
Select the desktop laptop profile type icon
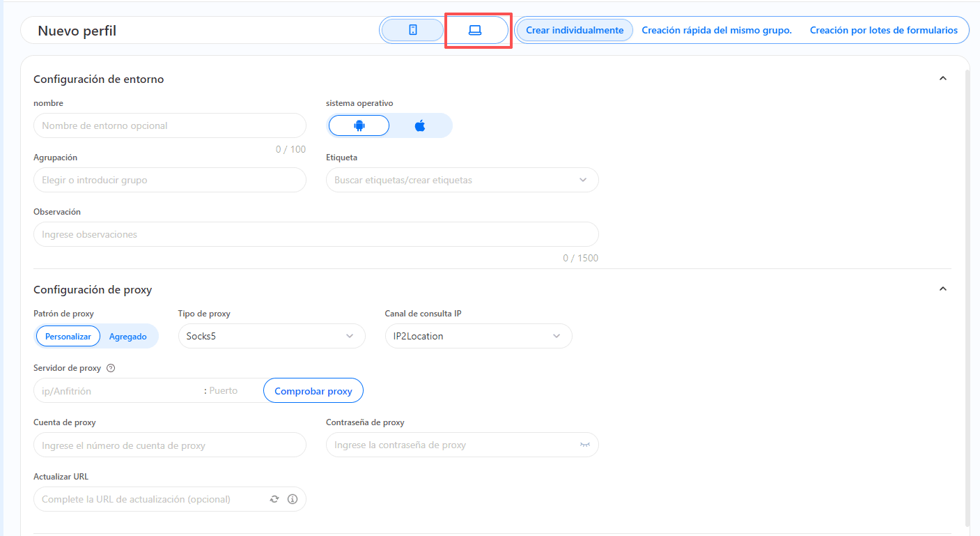pos(475,30)
